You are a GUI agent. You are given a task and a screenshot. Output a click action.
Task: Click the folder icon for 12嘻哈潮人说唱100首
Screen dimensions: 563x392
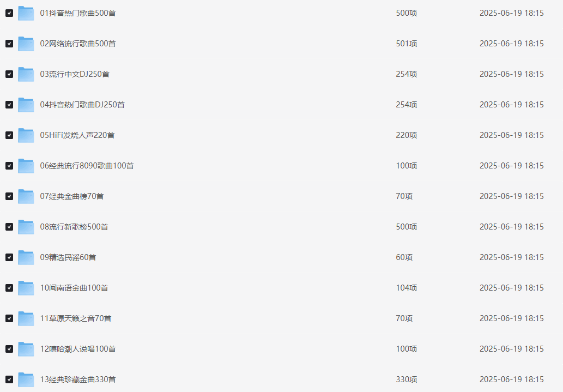26,349
